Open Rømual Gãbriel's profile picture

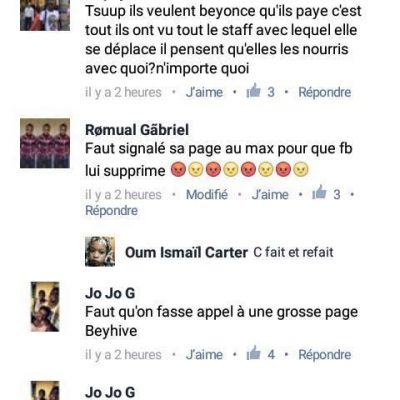pos(45,143)
